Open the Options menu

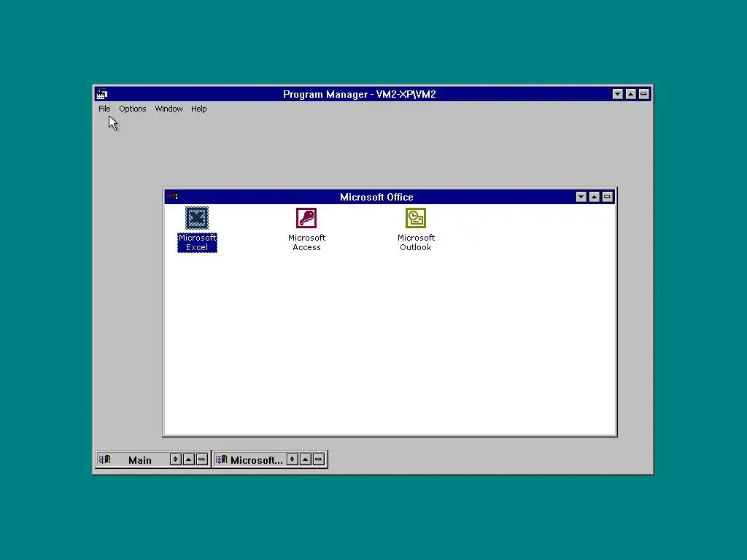pyautogui.click(x=133, y=109)
